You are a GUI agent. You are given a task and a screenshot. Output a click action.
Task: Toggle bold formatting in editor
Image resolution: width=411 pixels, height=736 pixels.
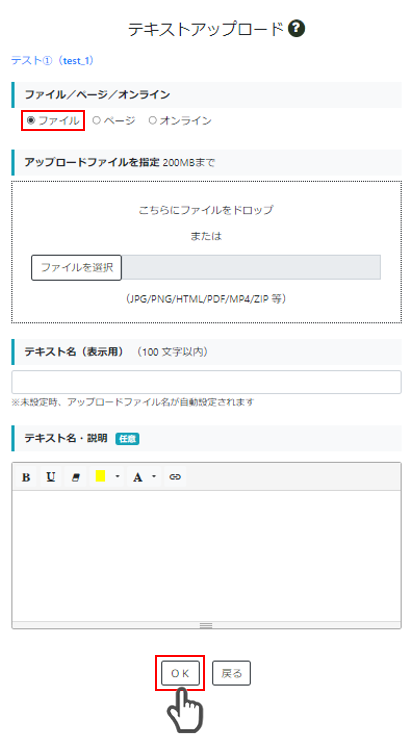click(26, 477)
